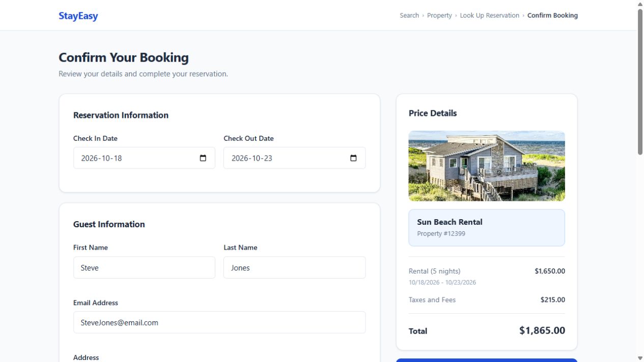Click the Rental (5 nights) label
Image resolution: width=644 pixels, height=362 pixels.
[x=434, y=271]
